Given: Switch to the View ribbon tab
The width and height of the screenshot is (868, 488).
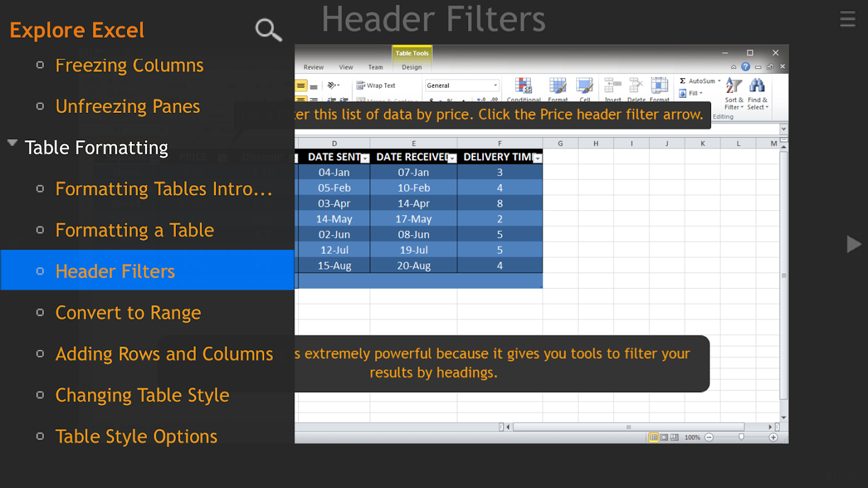Looking at the screenshot, I should click(346, 67).
